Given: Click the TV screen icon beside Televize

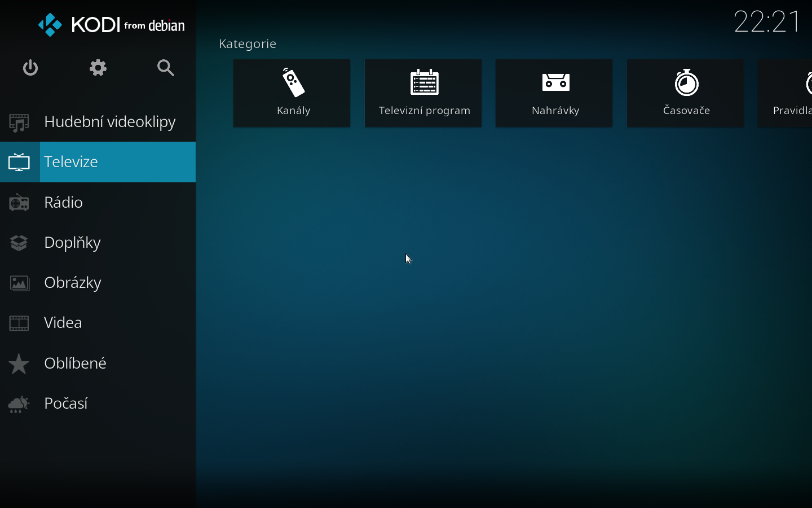Looking at the screenshot, I should click(19, 163).
